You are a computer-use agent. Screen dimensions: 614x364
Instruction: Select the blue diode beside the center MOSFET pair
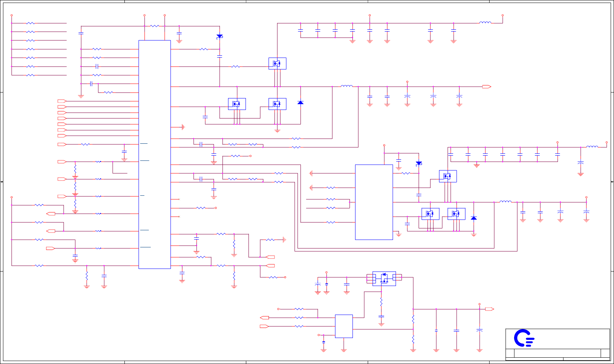tap(300, 102)
